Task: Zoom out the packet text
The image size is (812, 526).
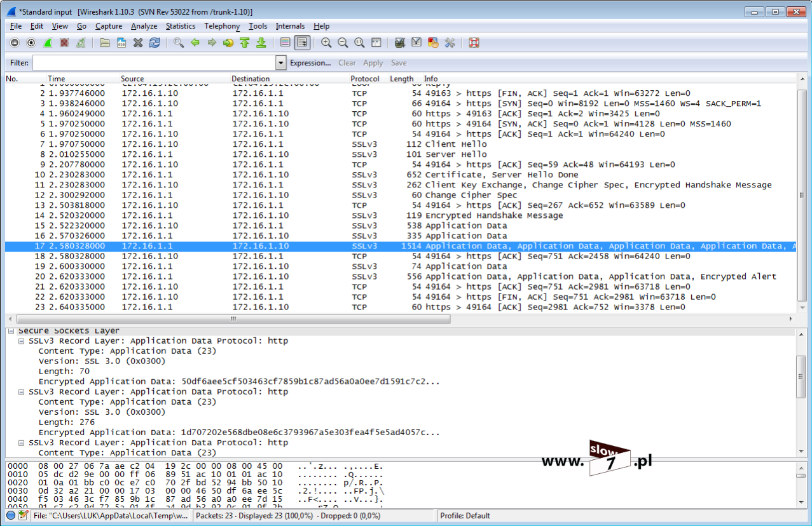Action: click(x=343, y=43)
